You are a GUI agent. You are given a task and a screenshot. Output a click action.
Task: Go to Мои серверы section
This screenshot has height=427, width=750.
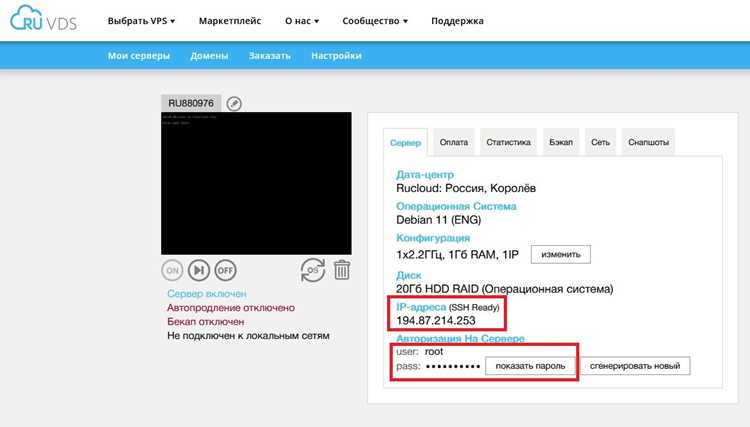click(139, 56)
